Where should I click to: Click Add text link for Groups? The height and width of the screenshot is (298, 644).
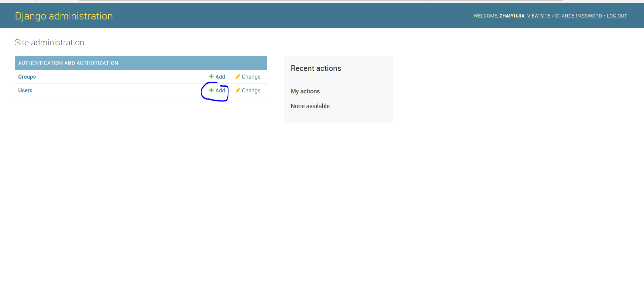pyautogui.click(x=220, y=77)
